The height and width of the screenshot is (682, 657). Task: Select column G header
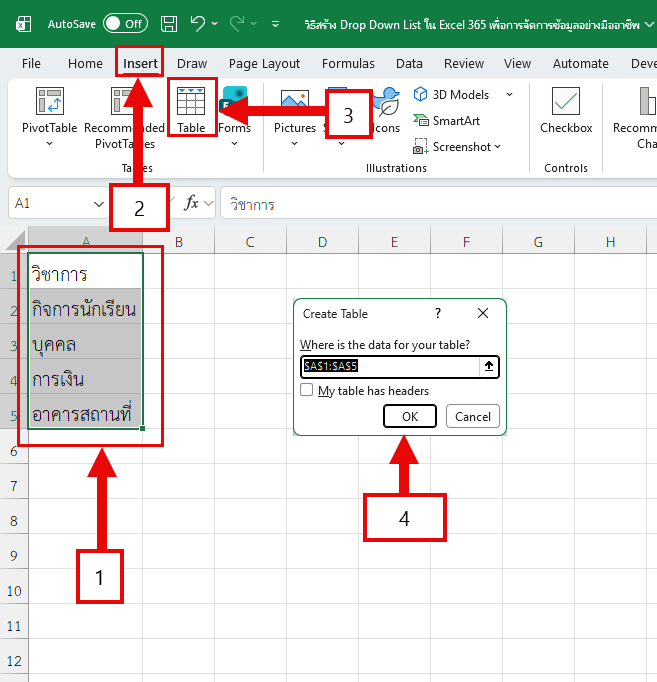pyautogui.click(x=538, y=242)
